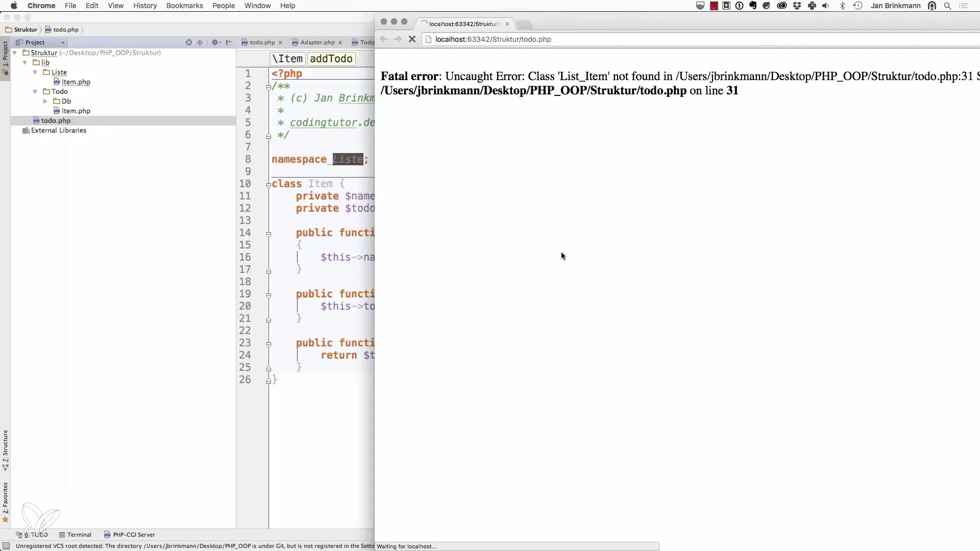The image size is (980, 551).
Task: Expand the Db folder arrow
Action: (x=45, y=101)
